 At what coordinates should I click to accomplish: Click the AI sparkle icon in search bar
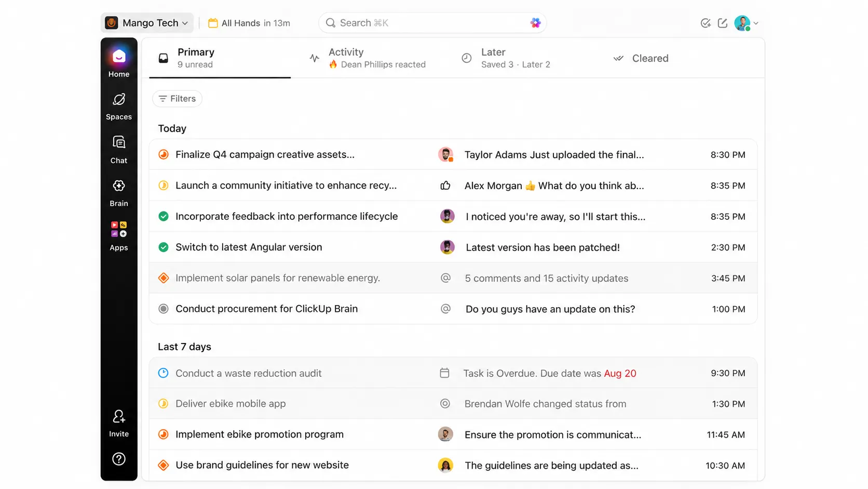pyautogui.click(x=535, y=23)
